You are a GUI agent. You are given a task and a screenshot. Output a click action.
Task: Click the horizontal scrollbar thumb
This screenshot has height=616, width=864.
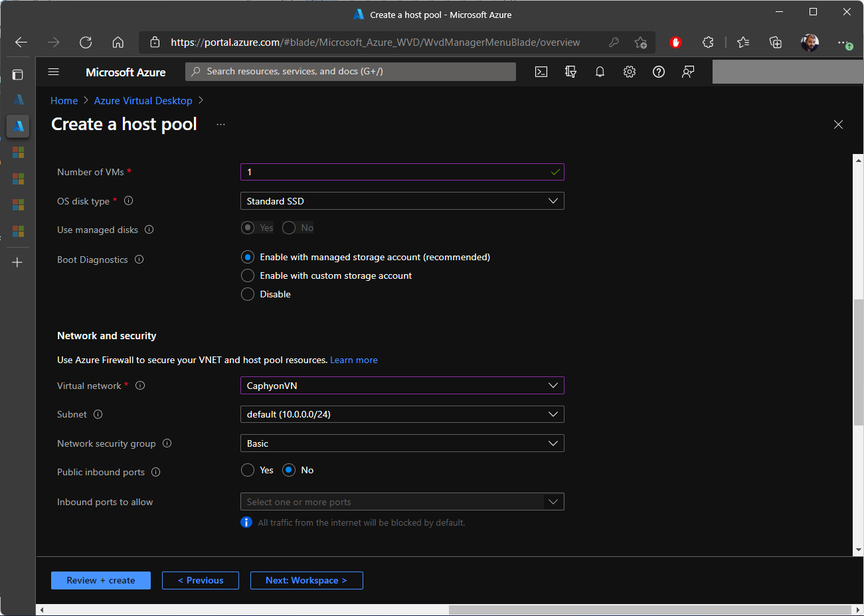click(x=650, y=610)
